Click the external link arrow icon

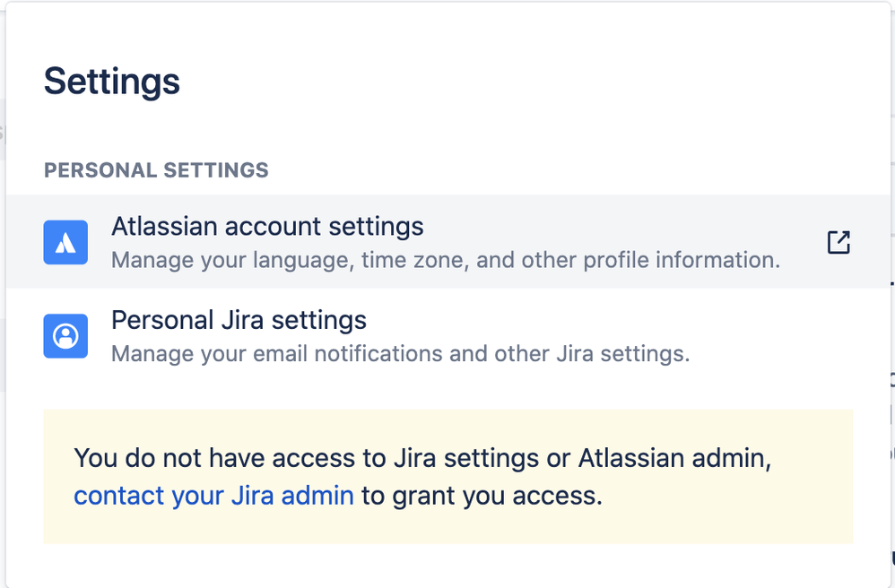pos(839,242)
